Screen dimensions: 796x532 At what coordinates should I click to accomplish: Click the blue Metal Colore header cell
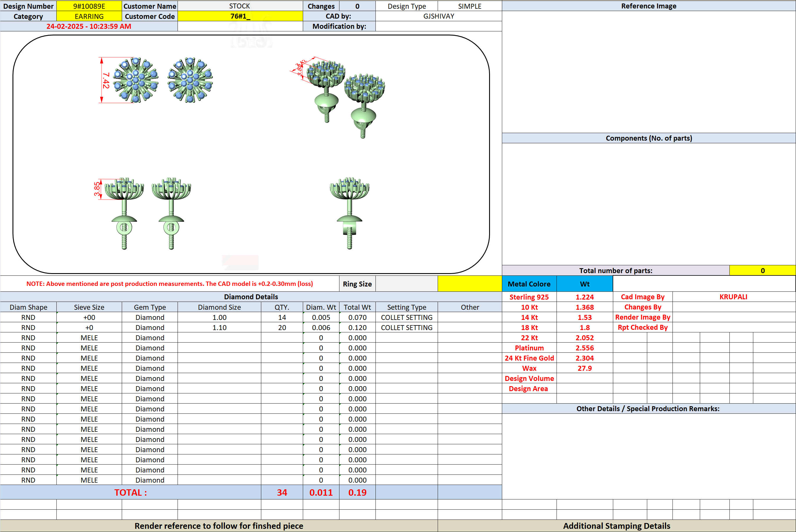tap(529, 284)
